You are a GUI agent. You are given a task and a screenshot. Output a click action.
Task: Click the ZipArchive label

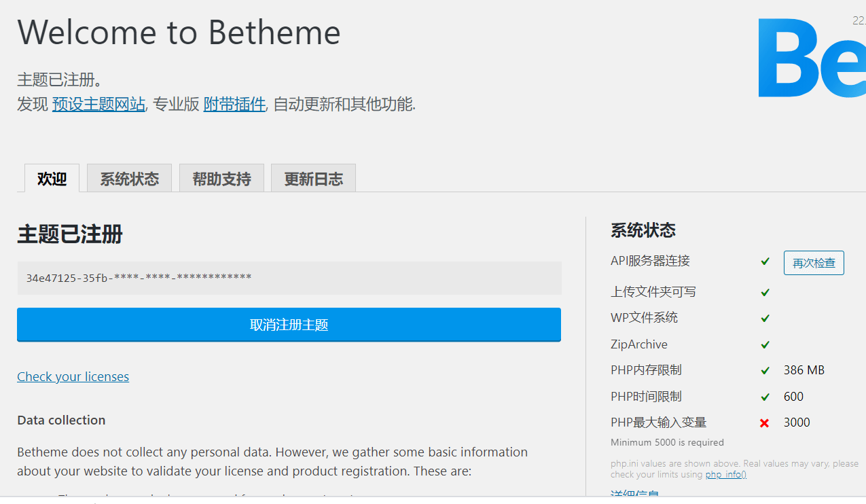[639, 344]
